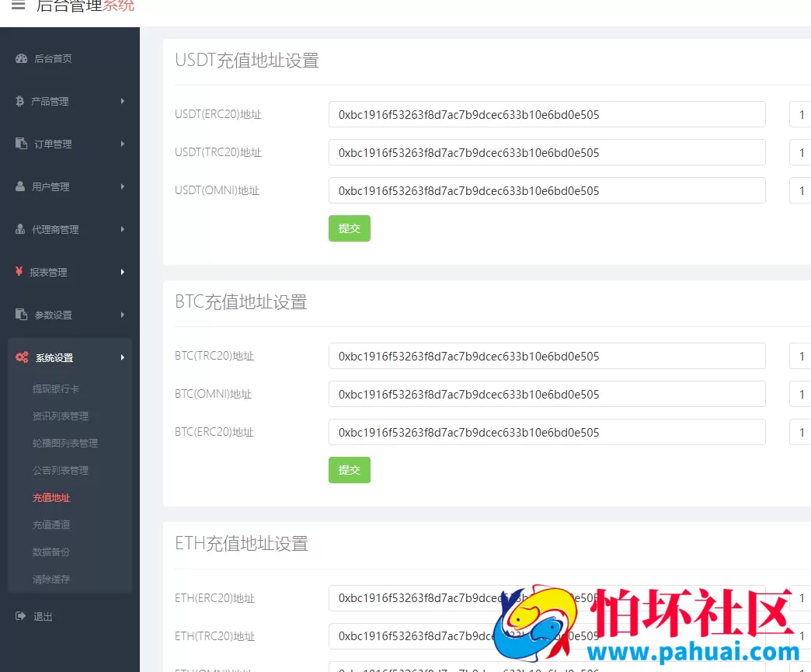Viewport: 811px width, 672px height.
Task: Click the gears icon beside 系统设置
Action: click(x=22, y=357)
